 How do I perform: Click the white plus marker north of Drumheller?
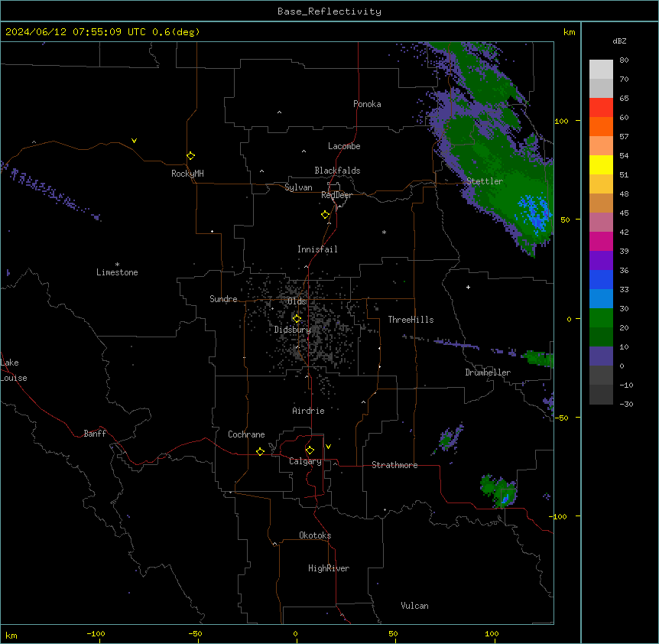tap(468, 287)
